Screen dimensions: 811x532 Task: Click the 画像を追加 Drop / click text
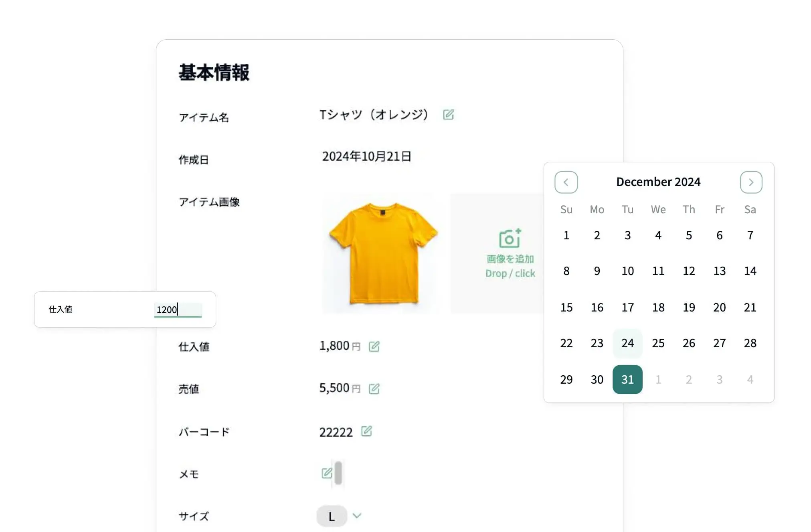click(x=510, y=266)
